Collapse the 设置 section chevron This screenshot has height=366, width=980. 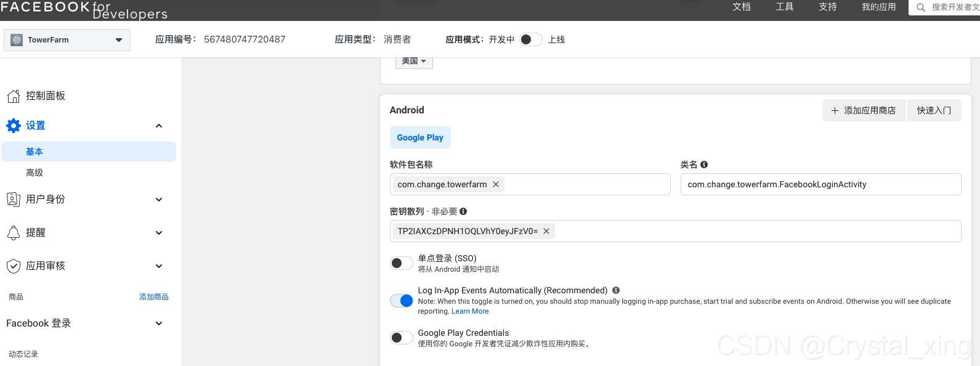159,126
